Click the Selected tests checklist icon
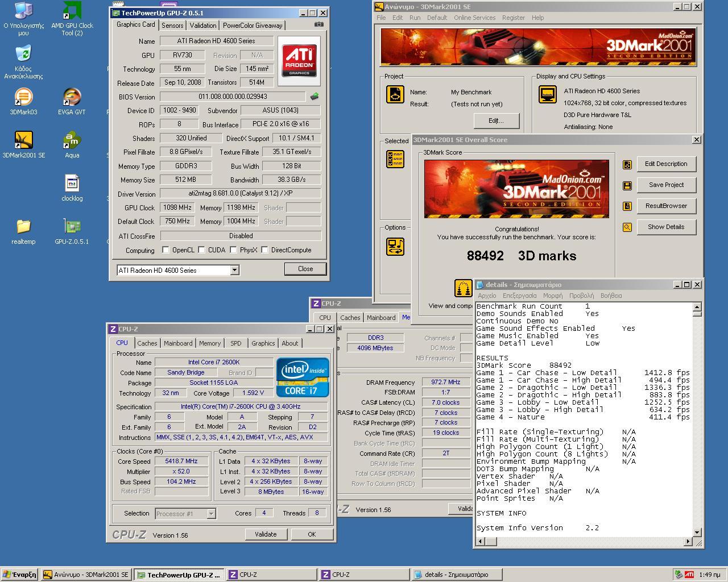This screenshot has width=728, height=582. pos(395,159)
